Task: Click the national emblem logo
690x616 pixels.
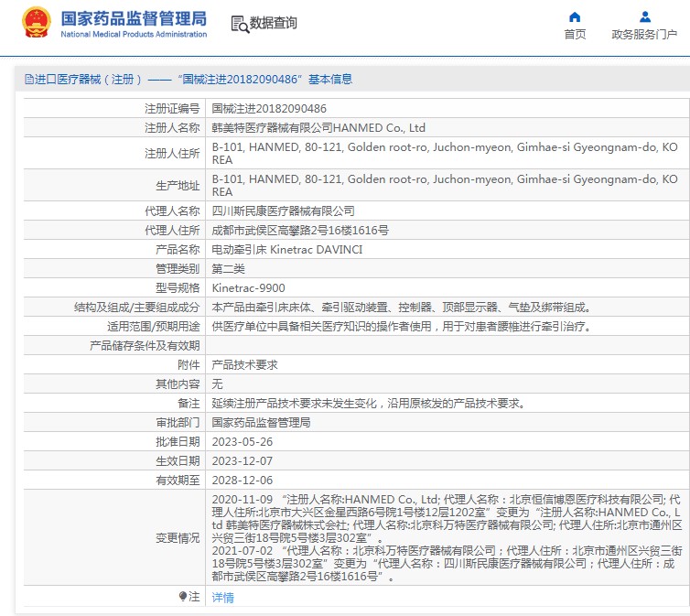Action: point(37,23)
